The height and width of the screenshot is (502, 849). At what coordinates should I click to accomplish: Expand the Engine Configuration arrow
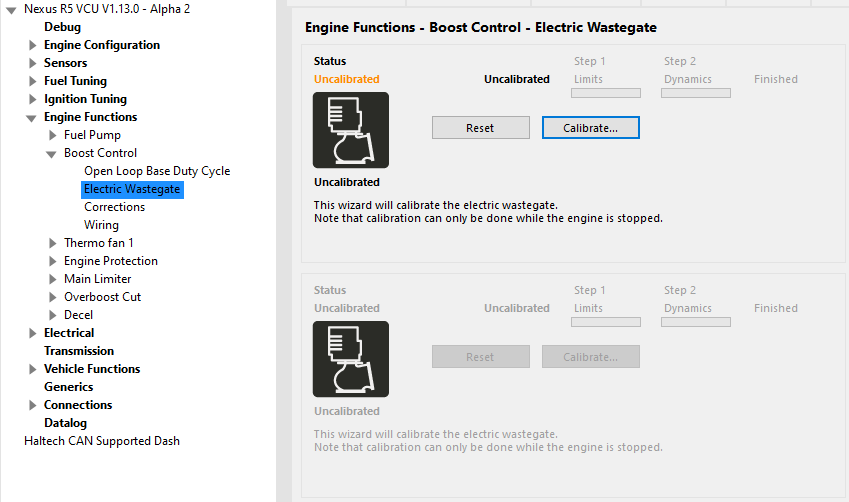tap(32, 45)
